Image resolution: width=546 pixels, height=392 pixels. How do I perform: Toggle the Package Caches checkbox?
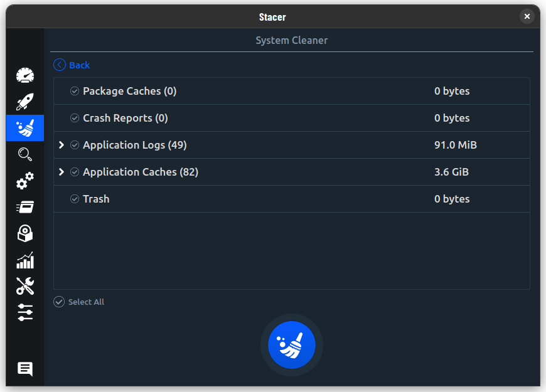click(x=75, y=91)
